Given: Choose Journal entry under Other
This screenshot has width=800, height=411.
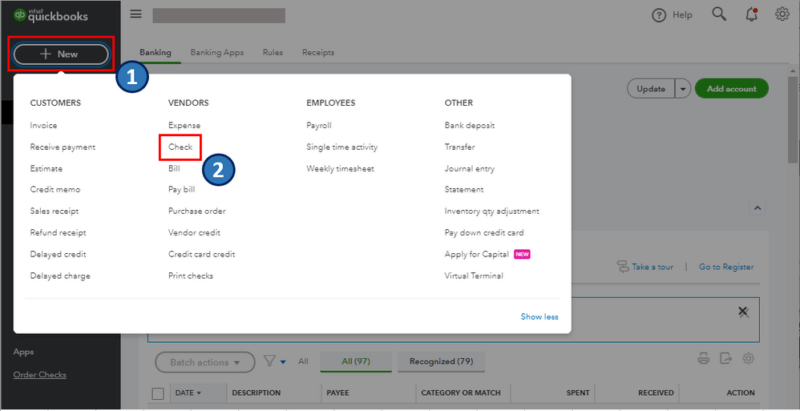Looking at the screenshot, I should coord(469,168).
